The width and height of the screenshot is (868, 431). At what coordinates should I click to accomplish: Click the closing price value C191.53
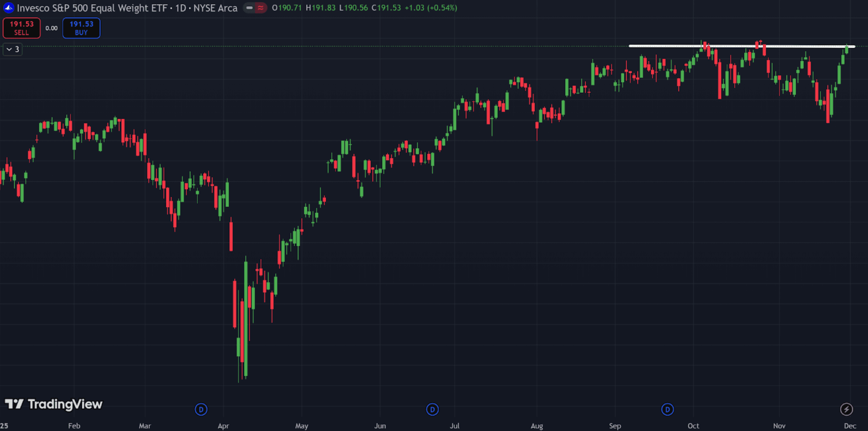(386, 8)
